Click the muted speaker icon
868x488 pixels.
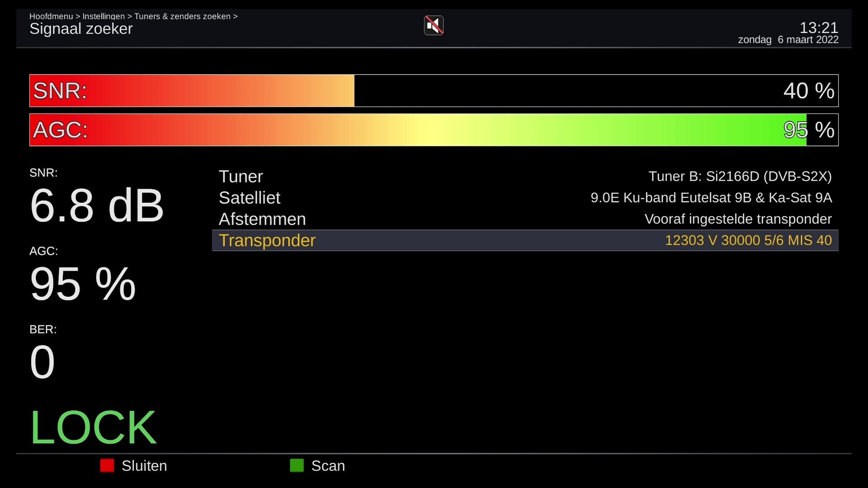(434, 25)
